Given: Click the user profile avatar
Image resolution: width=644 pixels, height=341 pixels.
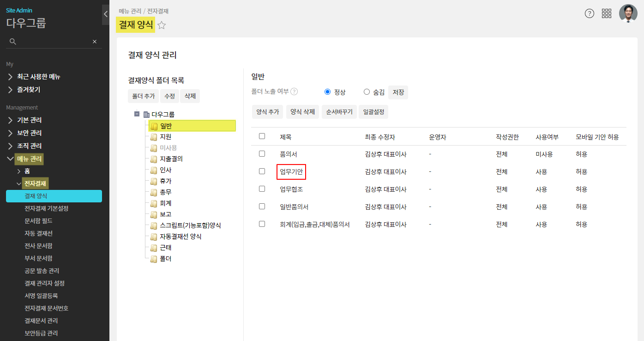Looking at the screenshot, I should (x=628, y=13).
